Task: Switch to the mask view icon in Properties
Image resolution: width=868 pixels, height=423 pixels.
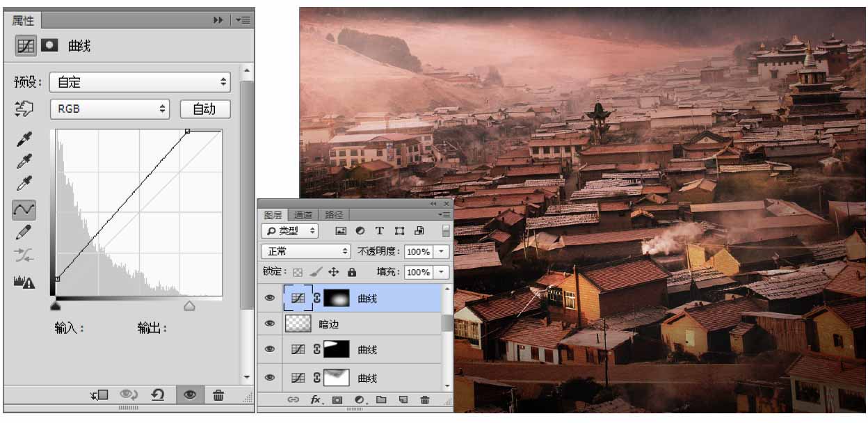Action: click(49, 45)
